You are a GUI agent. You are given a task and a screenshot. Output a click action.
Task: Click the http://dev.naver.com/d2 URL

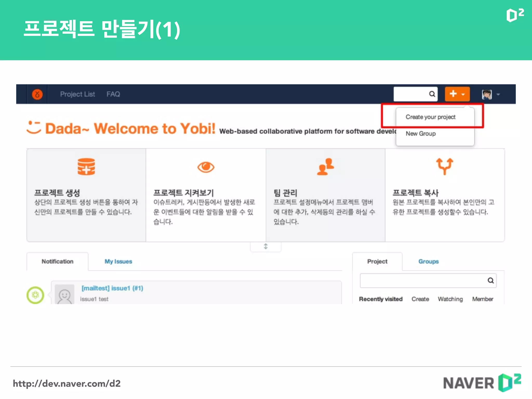tap(67, 383)
